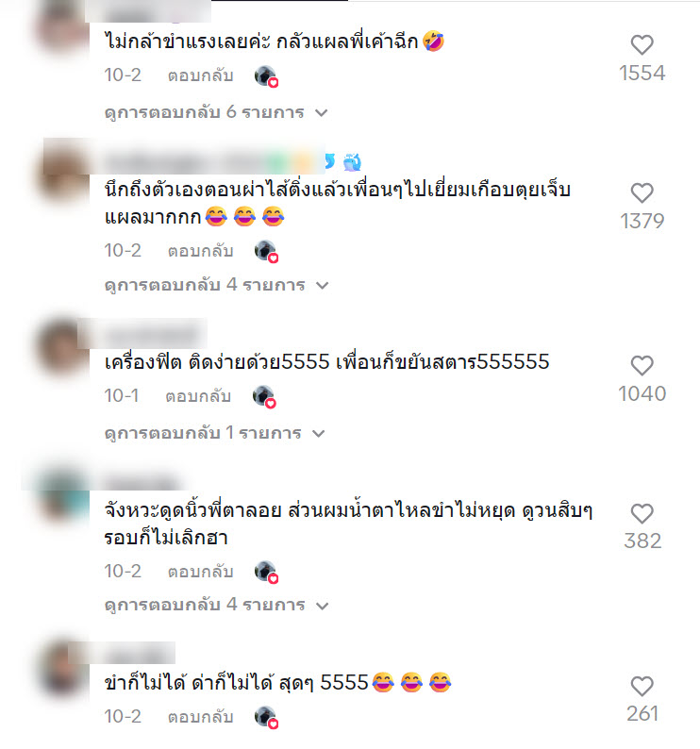Reply (ตอบกลับ) to the last comment

point(200,717)
